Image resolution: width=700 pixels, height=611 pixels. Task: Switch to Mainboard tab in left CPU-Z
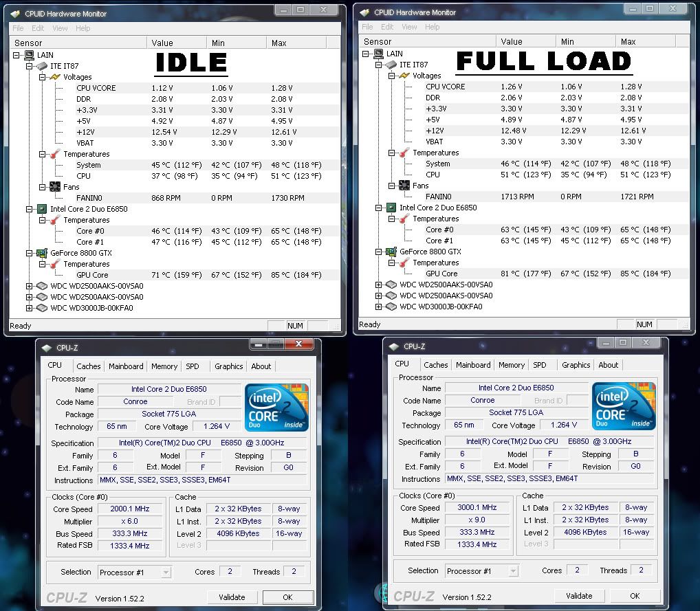point(126,366)
